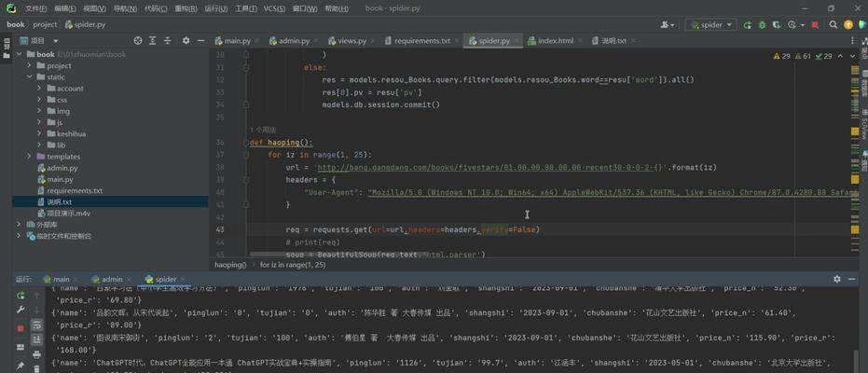The height and width of the screenshot is (373, 868).
Task: Open the wrench settings in the run panel
Action: pos(21,310)
